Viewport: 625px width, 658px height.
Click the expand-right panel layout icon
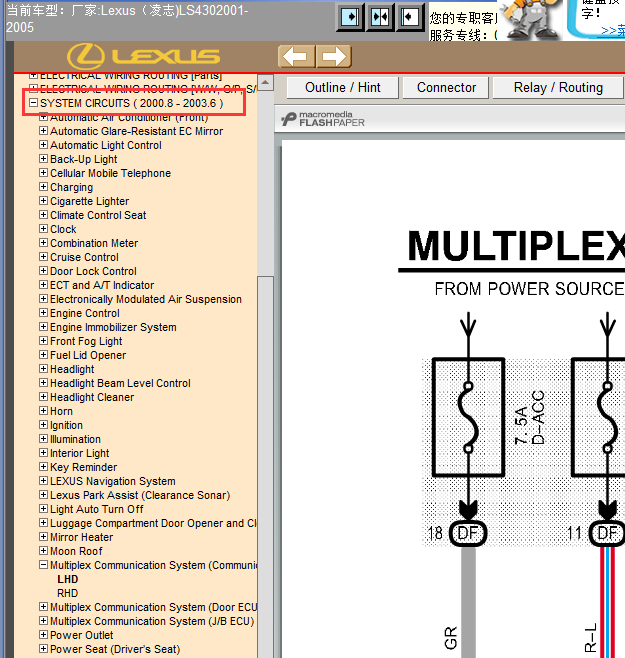pos(350,17)
